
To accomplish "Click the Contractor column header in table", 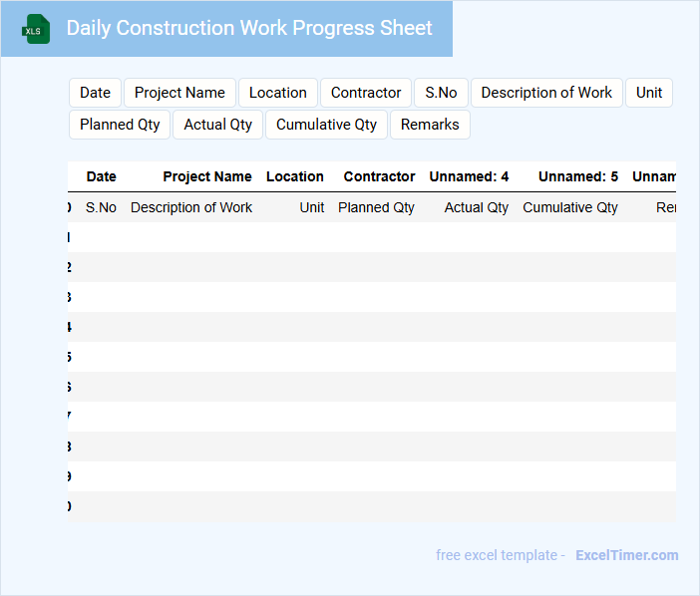I will coord(379,176).
